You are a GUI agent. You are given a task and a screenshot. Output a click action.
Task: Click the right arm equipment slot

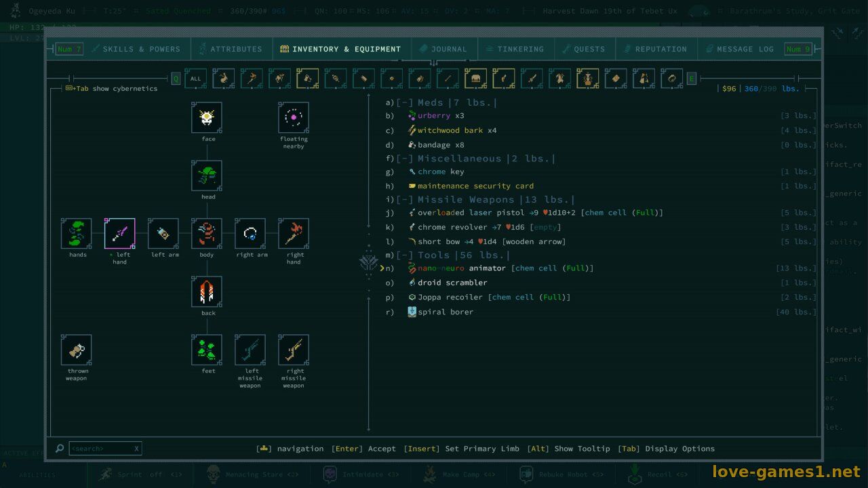(250, 234)
